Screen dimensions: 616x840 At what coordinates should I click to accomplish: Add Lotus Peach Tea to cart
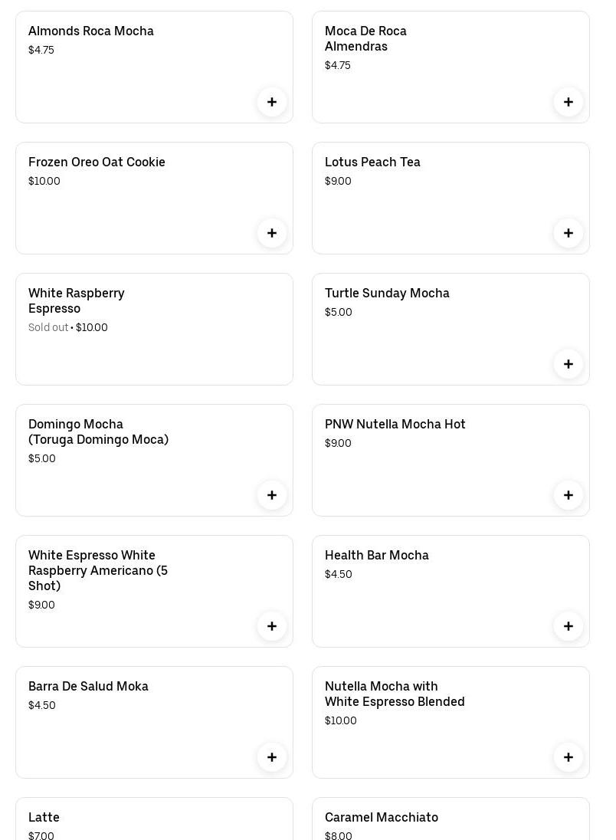coord(568,233)
